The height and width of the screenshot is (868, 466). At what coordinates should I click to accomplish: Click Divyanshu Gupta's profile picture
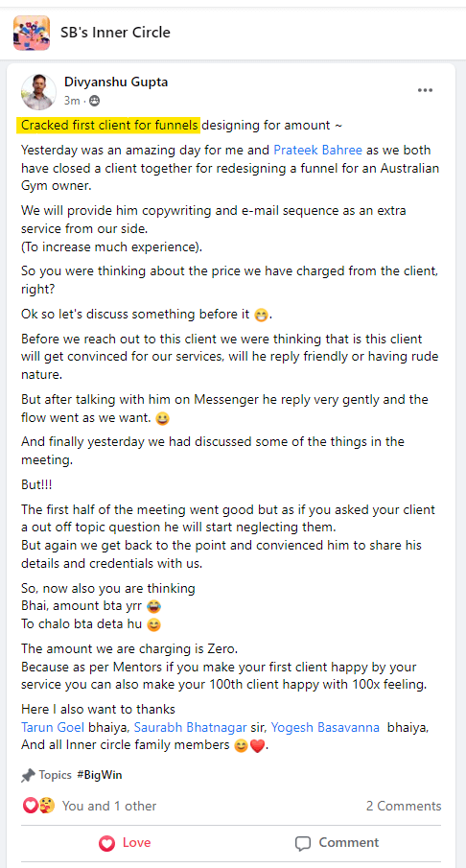(38, 91)
